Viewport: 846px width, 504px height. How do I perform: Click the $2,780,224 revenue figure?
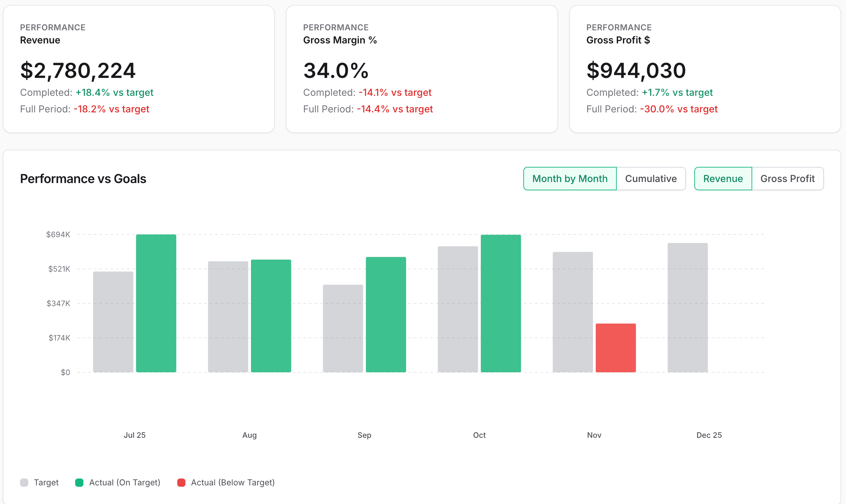pos(78,70)
